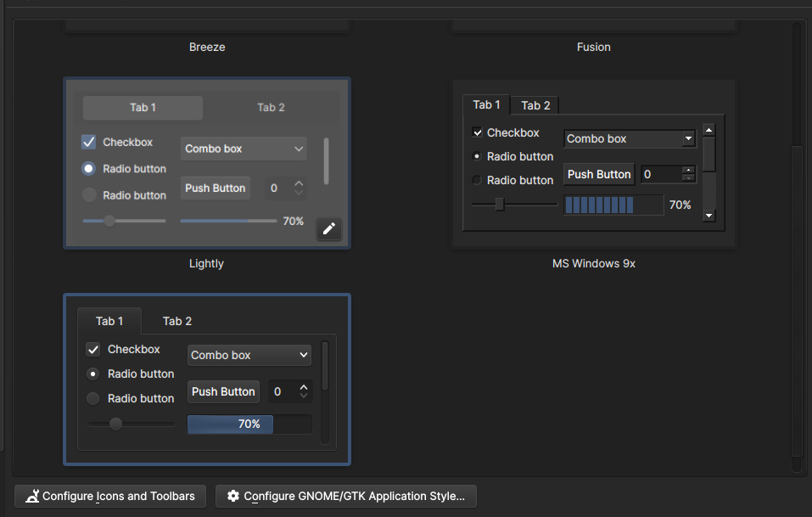Click the Lightly style label
This screenshot has width=812, height=517.
coord(207,264)
